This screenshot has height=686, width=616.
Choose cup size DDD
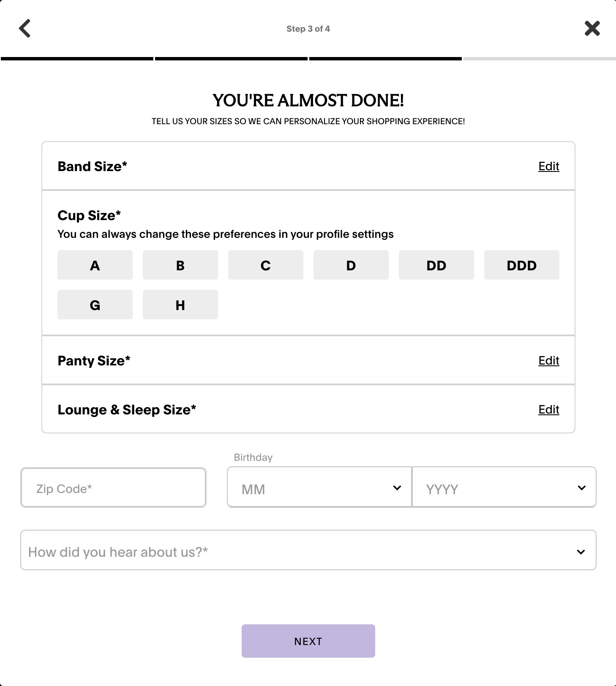521,265
